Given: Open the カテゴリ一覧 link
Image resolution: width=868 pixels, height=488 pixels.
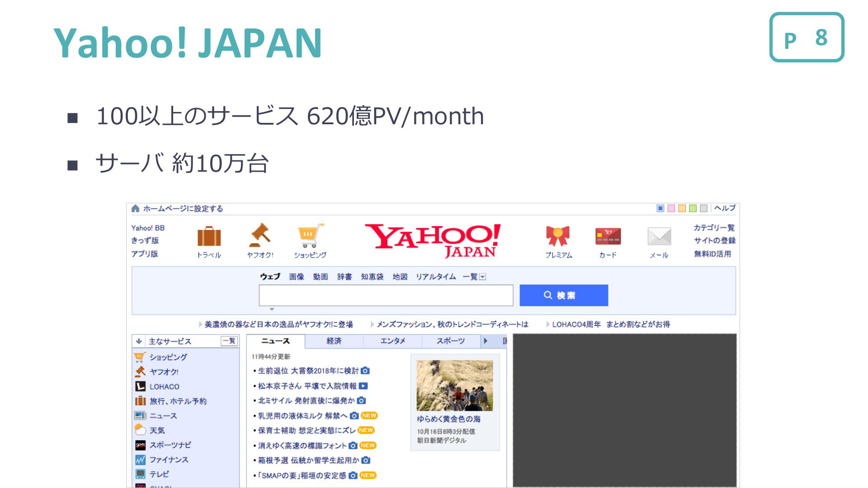Looking at the screenshot, I should pyautogui.click(x=714, y=228).
